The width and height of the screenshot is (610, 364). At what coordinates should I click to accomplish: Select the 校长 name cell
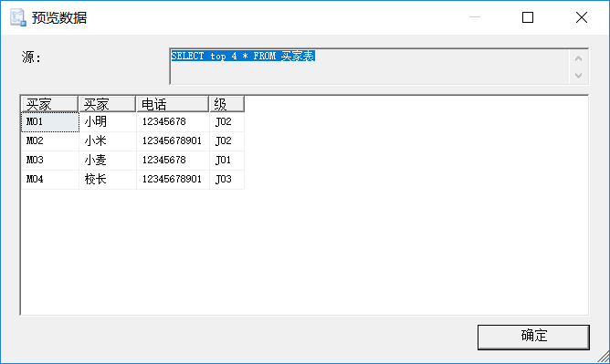click(108, 179)
